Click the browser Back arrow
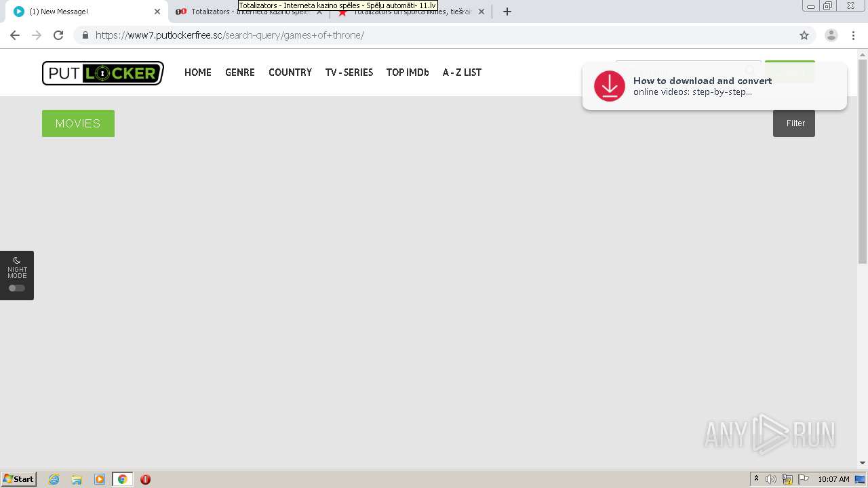Image resolution: width=868 pixels, height=488 pixels. (x=15, y=35)
